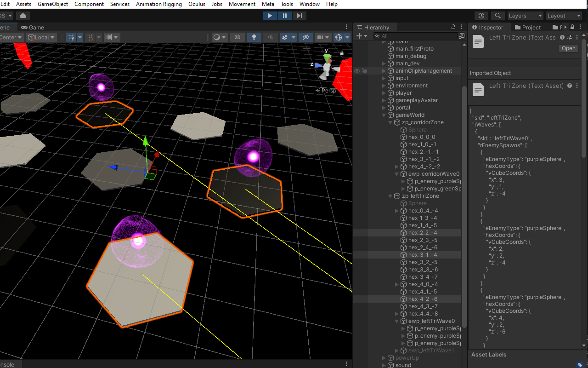Viewport: 588px width, 368px height.
Task: Open the Layers dropdown
Action: [525, 16]
